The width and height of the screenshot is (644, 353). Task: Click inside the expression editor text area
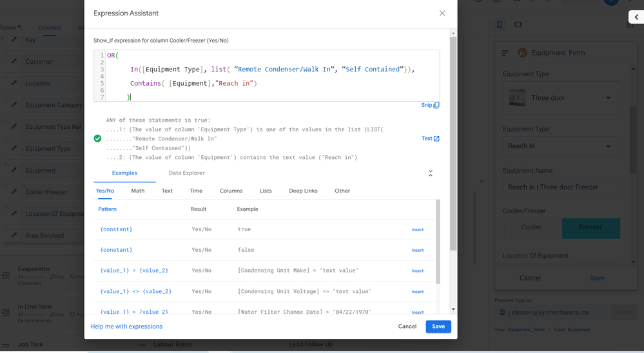(273, 76)
